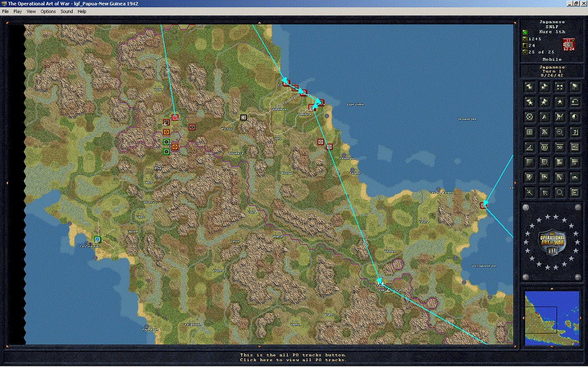Open the Play menu
Image resolution: width=588 pixels, height=367 pixels.
[x=18, y=11]
